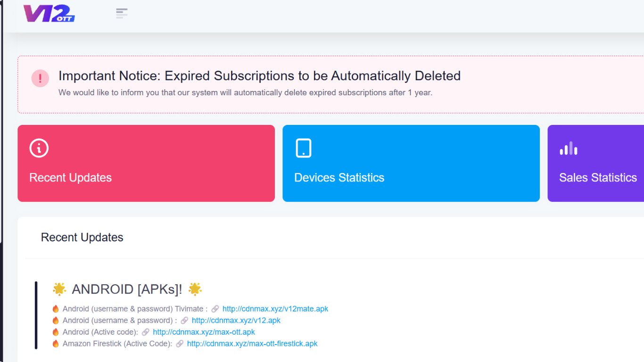Switch to the Devices Statistics card label
The width and height of the screenshot is (644, 362).
click(x=339, y=178)
